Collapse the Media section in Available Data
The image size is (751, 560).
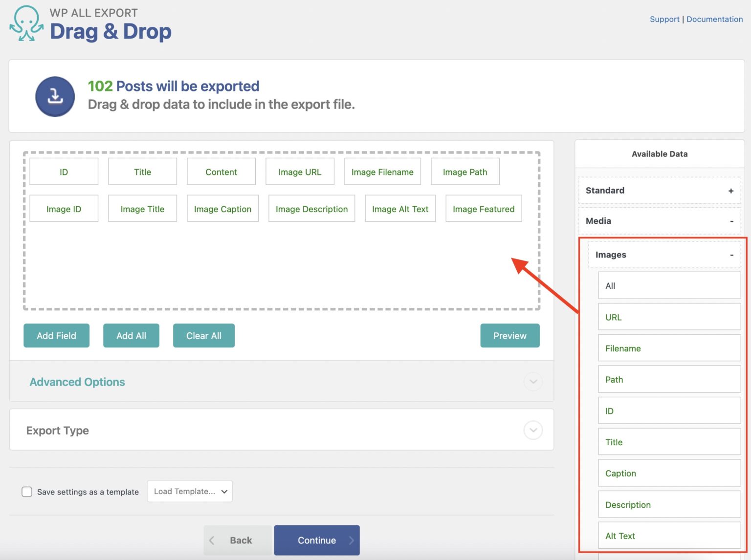point(730,221)
